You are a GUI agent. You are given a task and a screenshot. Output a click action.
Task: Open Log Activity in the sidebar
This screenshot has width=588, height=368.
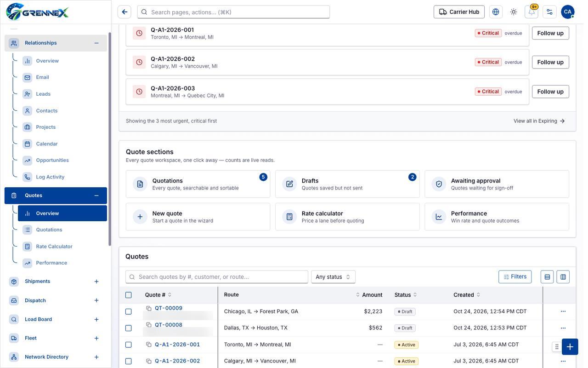click(62, 177)
